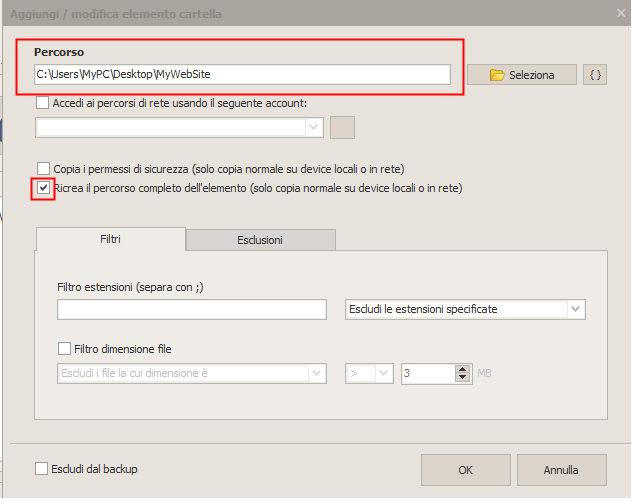This screenshot has width=632, height=501.
Task: Open Escludi le estensioni specificate dropdown
Action: (465, 309)
